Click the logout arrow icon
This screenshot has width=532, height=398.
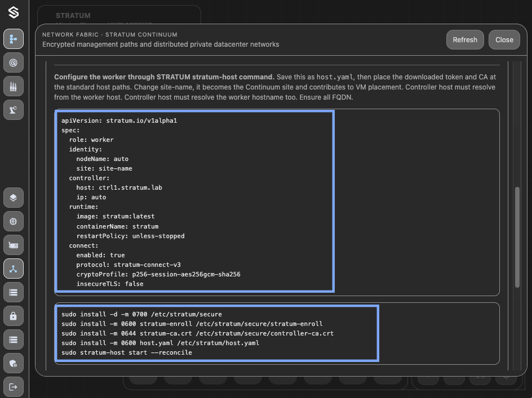coord(13,387)
